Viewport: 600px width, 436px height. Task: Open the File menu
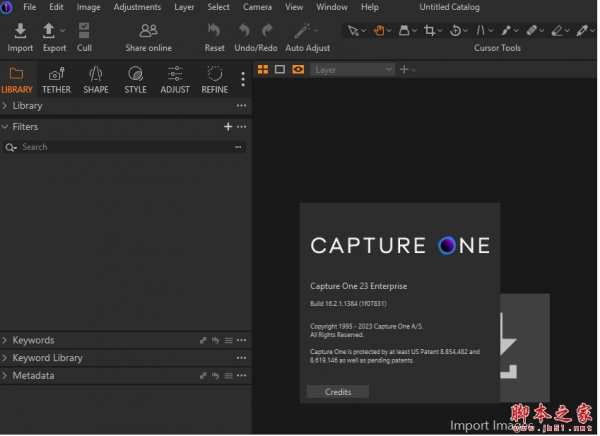[29, 7]
